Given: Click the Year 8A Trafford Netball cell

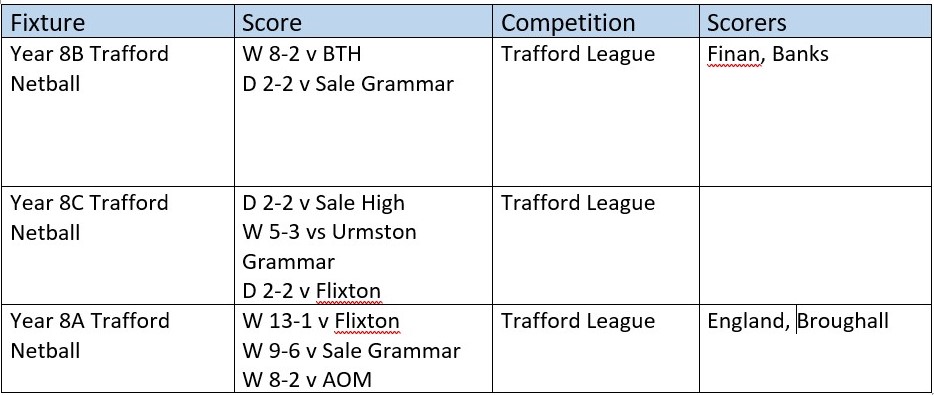Looking at the screenshot, I should point(119,347).
